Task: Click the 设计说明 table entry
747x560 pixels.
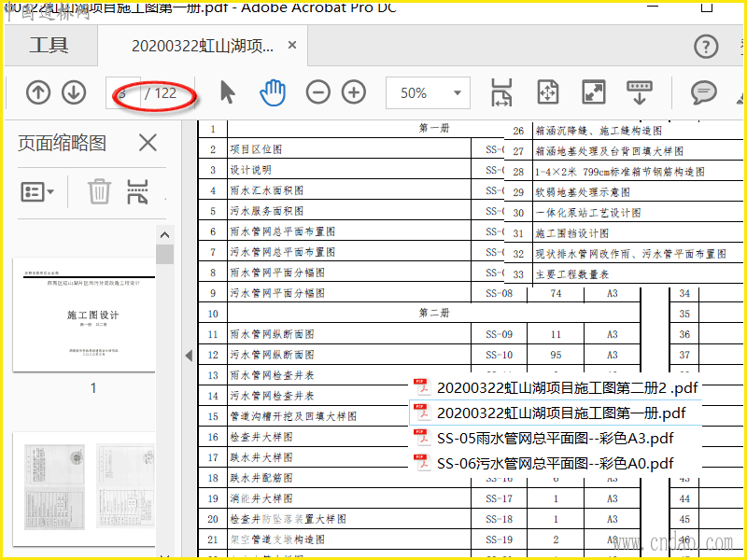Action: 251,170
